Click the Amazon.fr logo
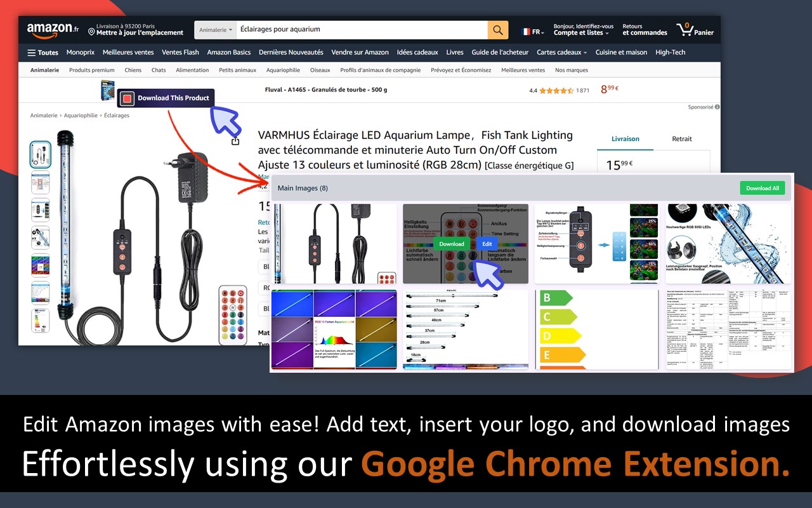This screenshot has height=508, width=812. (53, 30)
